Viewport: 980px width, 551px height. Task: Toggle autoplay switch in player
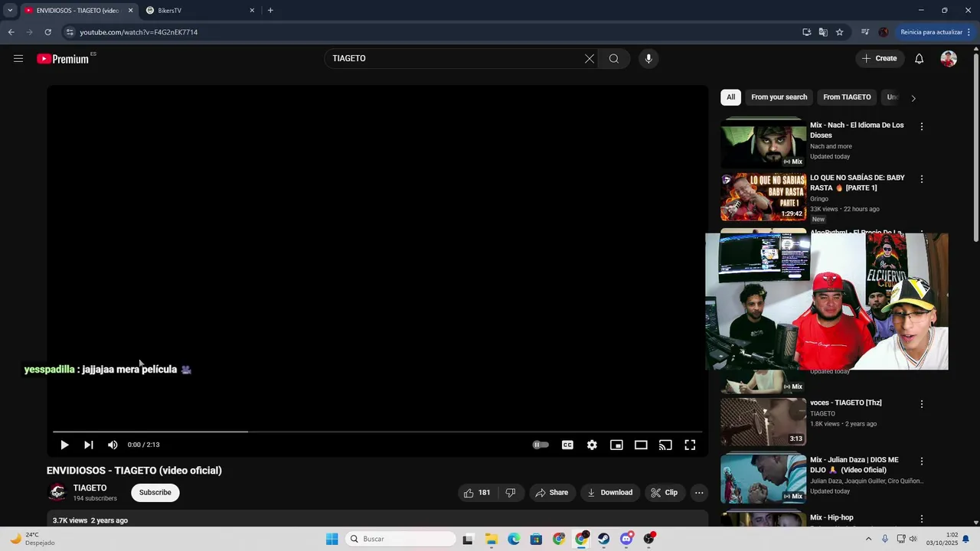tap(541, 445)
